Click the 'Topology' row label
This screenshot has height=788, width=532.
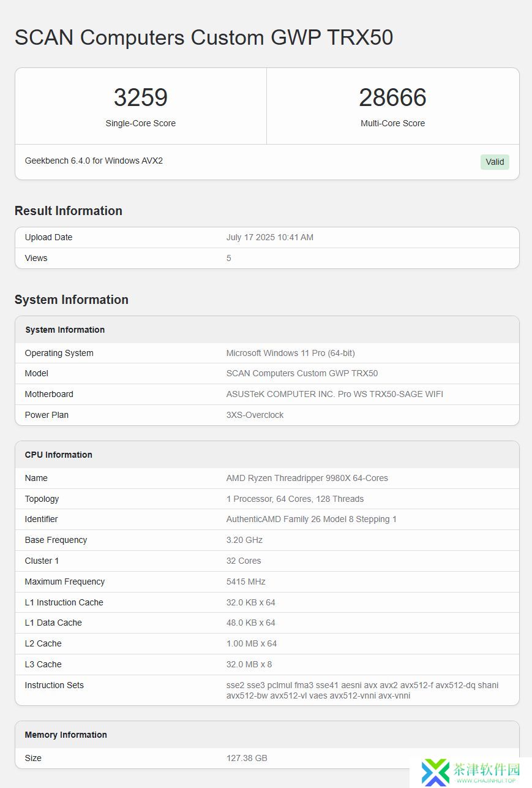tap(42, 499)
